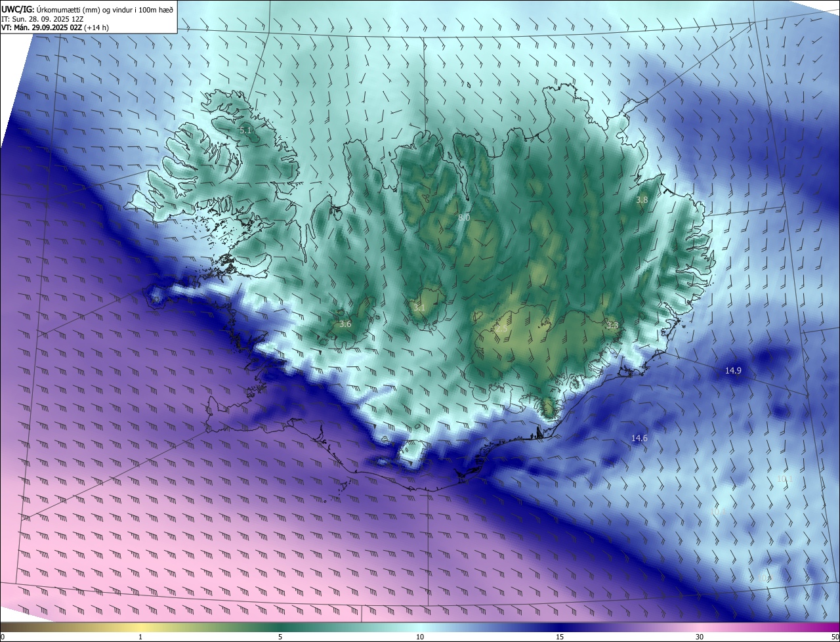Click the 3.8 value label in east Iceland
840x642 pixels.
coord(642,200)
